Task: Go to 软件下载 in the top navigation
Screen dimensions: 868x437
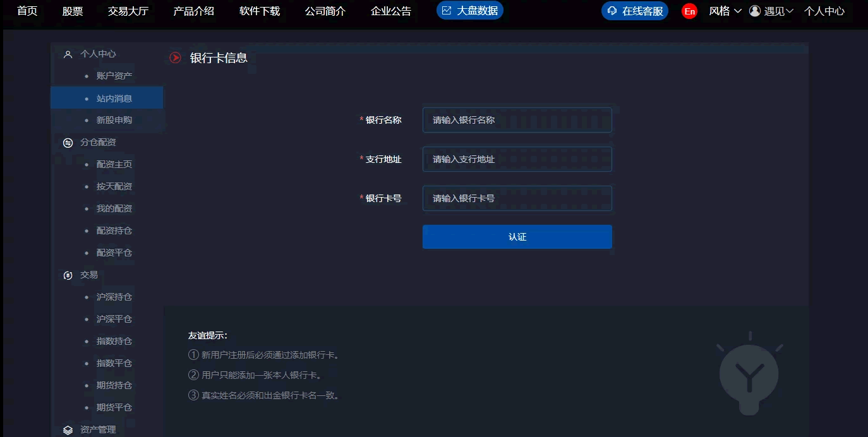Action: click(x=260, y=11)
